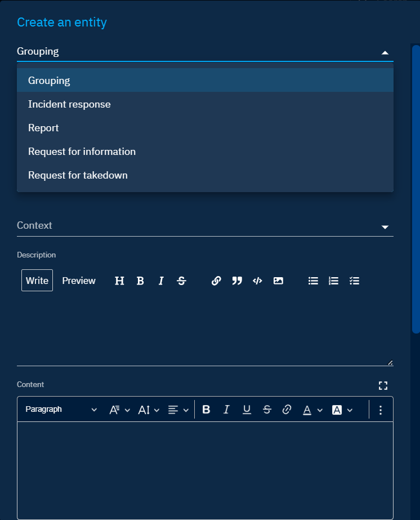Insert code in Description toolbar

pyautogui.click(x=257, y=281)
